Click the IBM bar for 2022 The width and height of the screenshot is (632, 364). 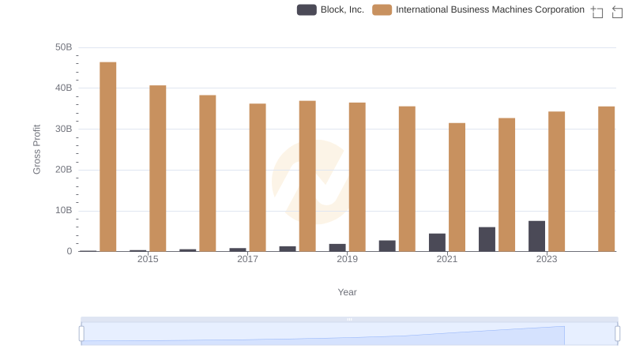tap(506, 185)
